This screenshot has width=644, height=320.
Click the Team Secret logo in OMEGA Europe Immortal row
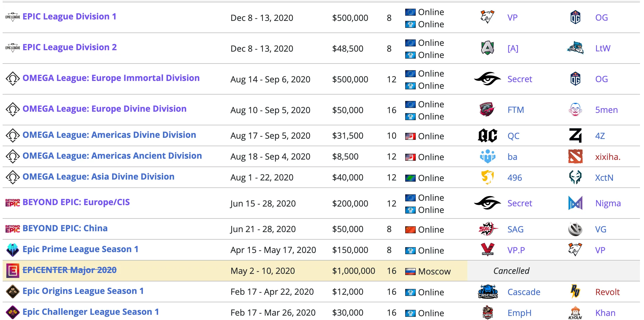[x=487, y=79]
